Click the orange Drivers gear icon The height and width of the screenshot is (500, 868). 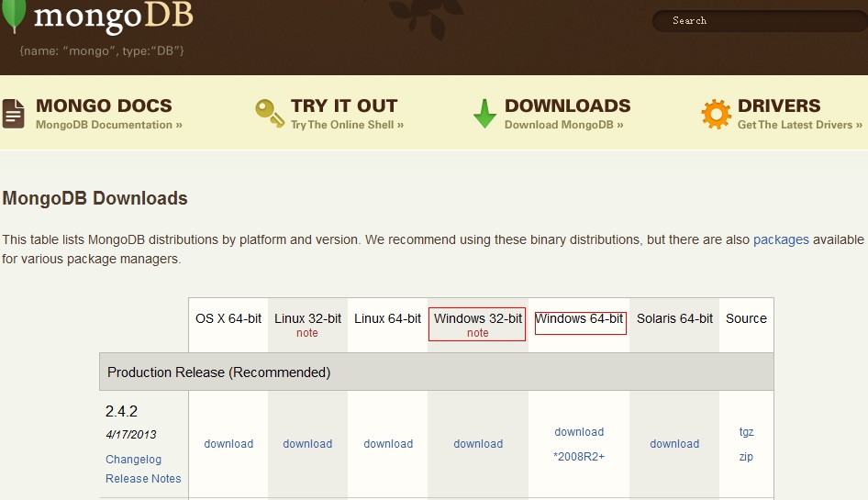(x=717, y=114)
